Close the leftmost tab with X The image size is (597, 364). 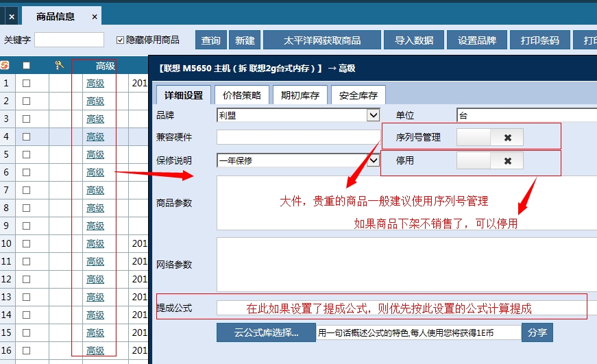tap(12, 16)
